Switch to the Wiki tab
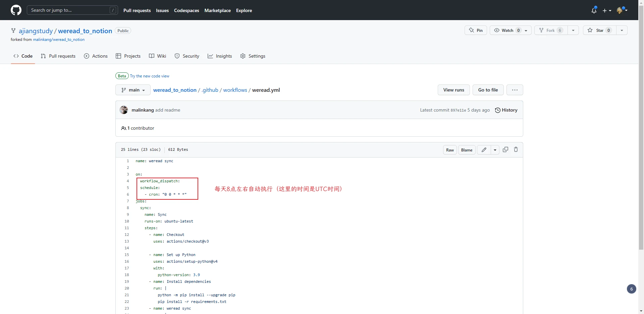The height and width of the screenshot is (314, 644). point(157,56)
